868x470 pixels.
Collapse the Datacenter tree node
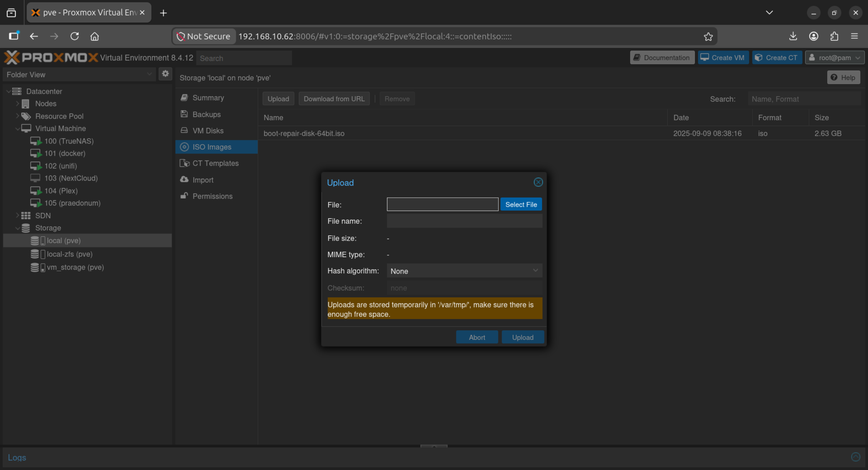[8, 91]
